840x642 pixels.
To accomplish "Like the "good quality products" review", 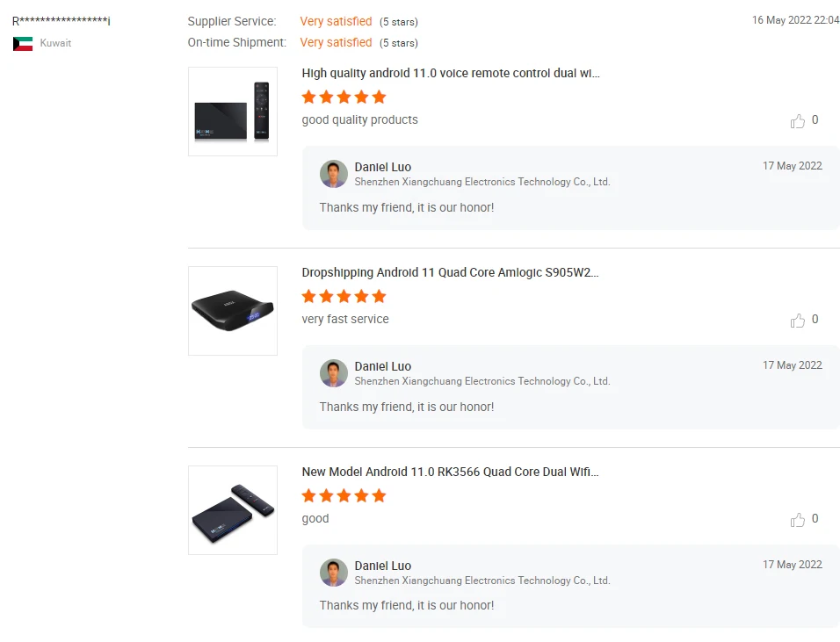I will (798, 121).
